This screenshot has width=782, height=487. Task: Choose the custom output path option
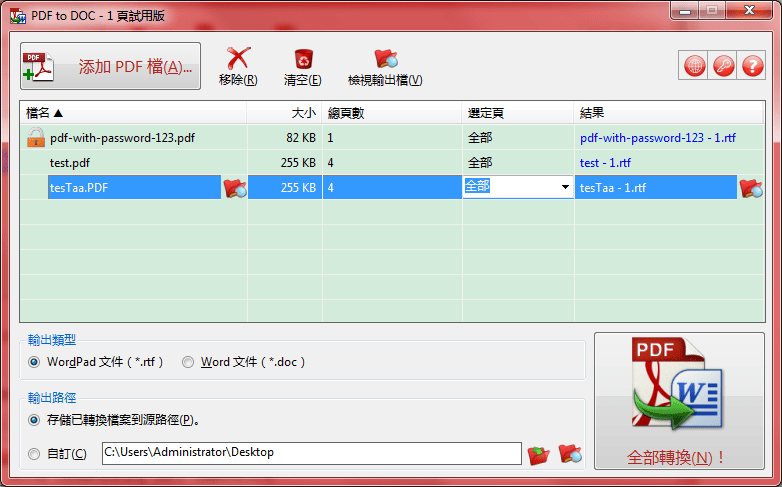[x=57, y=454]
